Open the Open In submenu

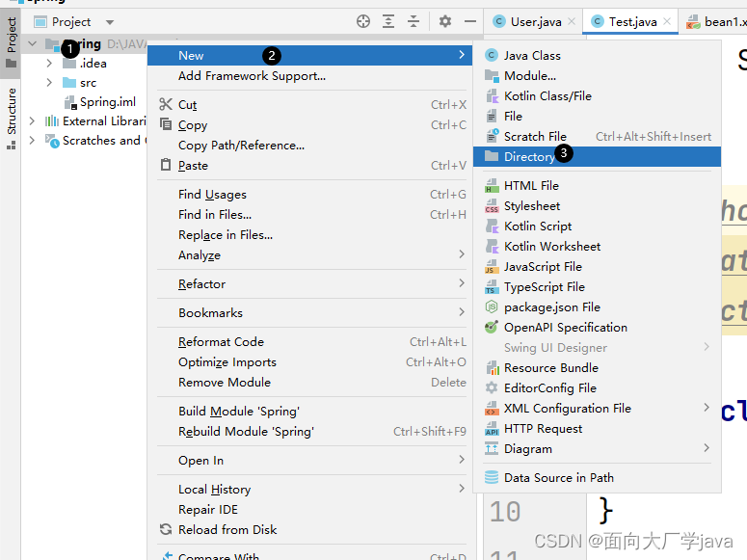pos(311,461)
